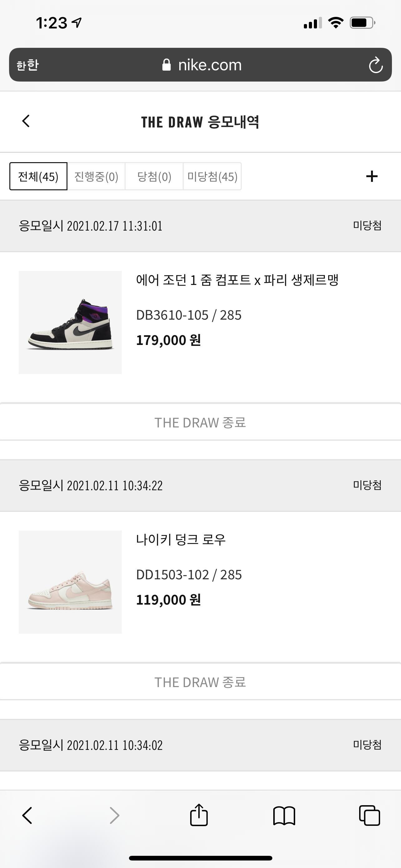Open the 미당첨(45) tab
The image size is (401, 868).
point(212,177)
